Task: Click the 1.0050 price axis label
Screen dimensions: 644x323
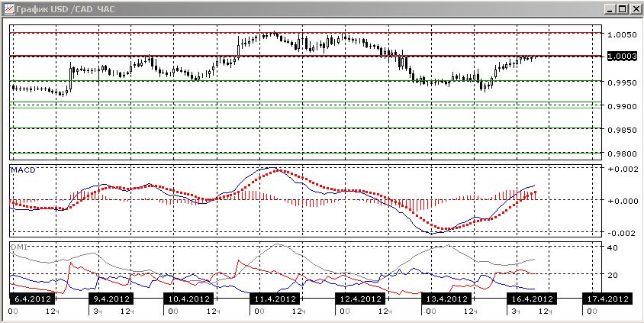Action: coord(620,35)
